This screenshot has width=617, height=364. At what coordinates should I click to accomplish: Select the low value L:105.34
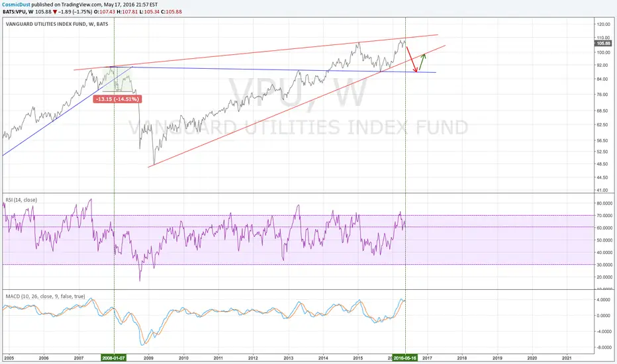pyautogui.click(x=148, y=12)
